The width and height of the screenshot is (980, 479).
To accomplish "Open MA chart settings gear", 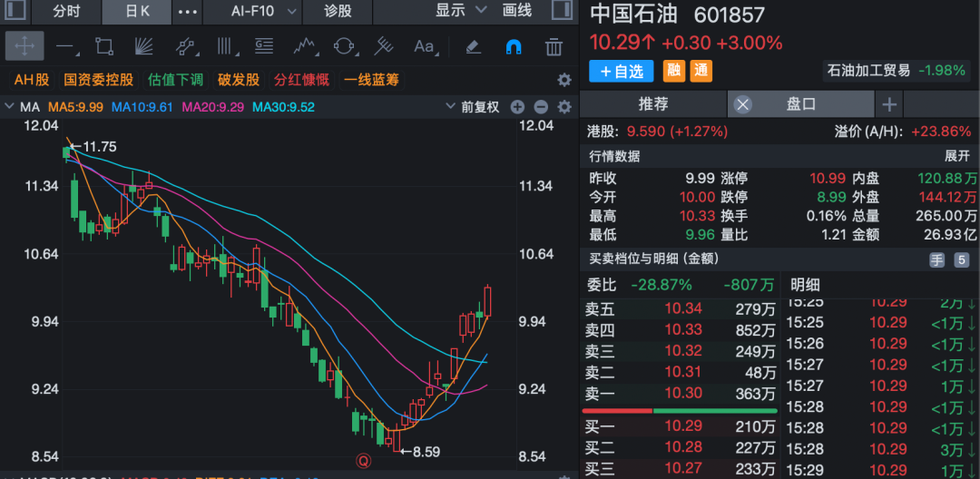I will point(564,107).
